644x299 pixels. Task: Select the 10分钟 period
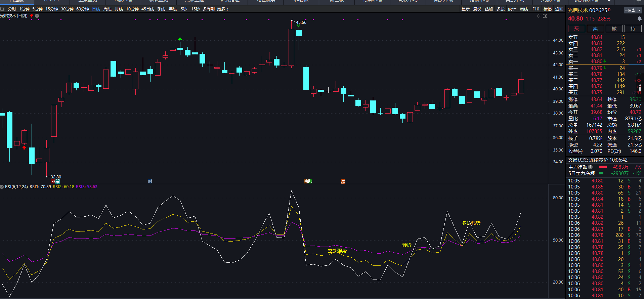(x=132, y=9)
